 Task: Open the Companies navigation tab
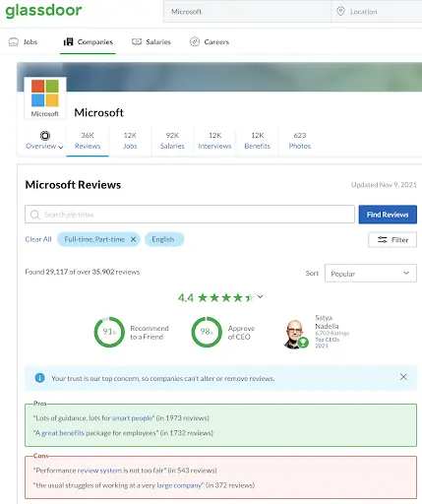[x=88, y=42]
